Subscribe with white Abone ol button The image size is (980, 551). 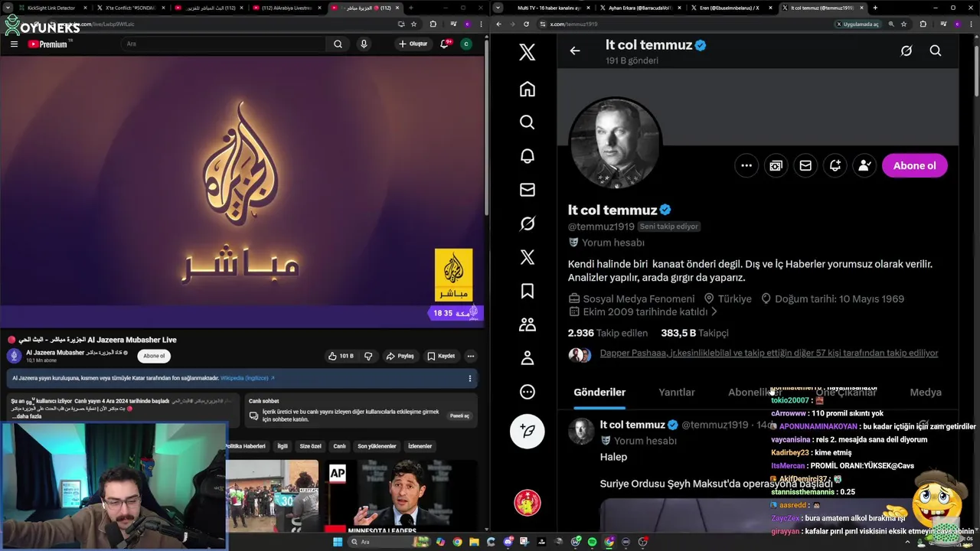154,356
